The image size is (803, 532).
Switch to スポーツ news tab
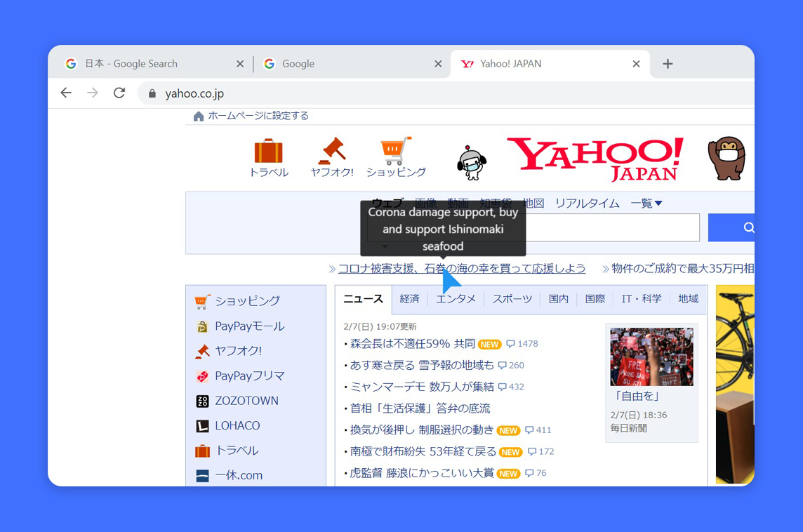pos(512,299)
